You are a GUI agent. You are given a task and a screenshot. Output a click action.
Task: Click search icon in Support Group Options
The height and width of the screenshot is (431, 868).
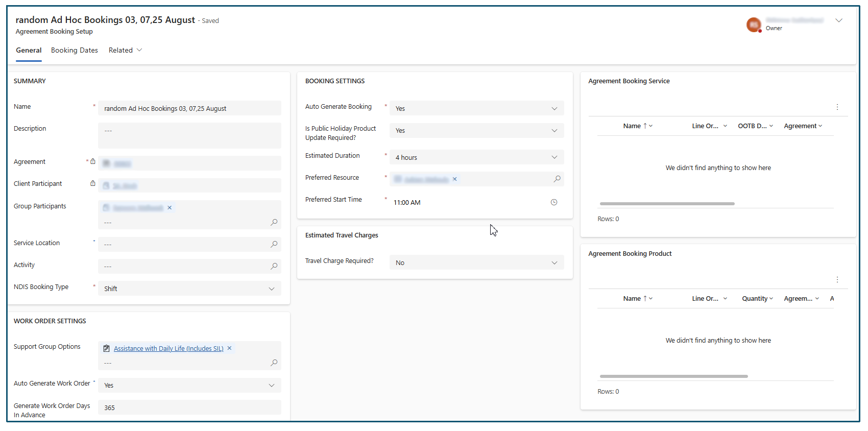click(274, 363)
